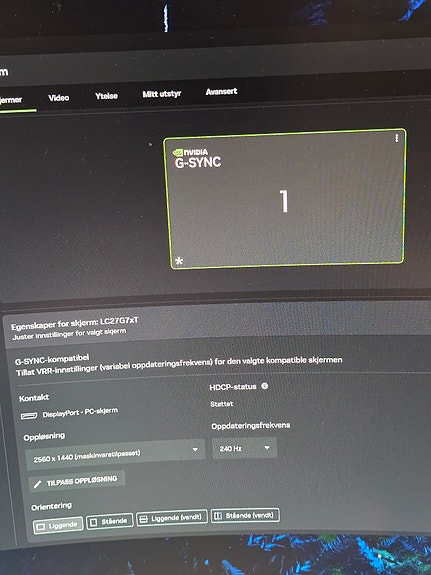Open the Avansert tab
The image size is (431, 575).
click(221, 91)
